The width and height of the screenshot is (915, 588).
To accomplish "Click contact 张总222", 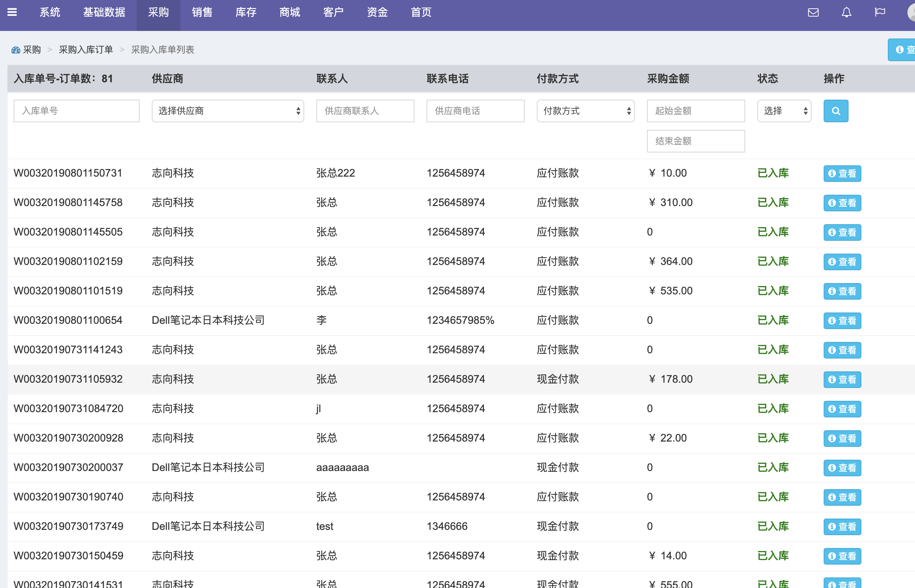I will 336,173.
